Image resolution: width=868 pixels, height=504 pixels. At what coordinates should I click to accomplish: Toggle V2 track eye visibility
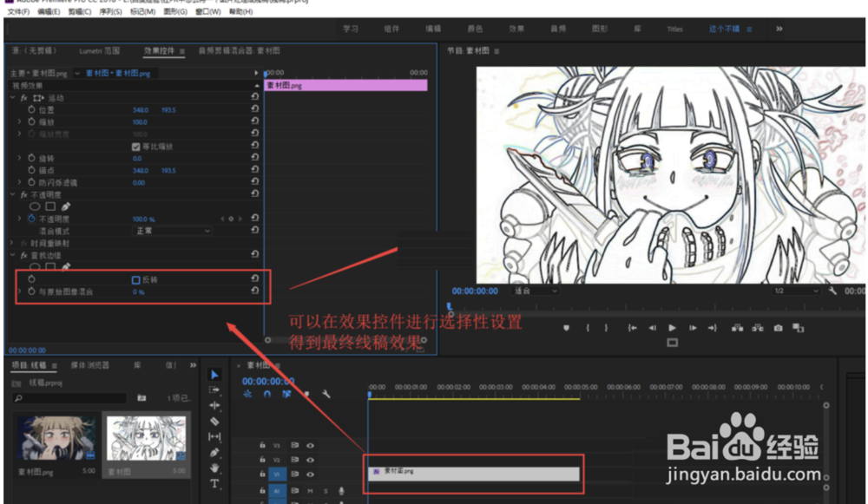(x=310, y=460)
